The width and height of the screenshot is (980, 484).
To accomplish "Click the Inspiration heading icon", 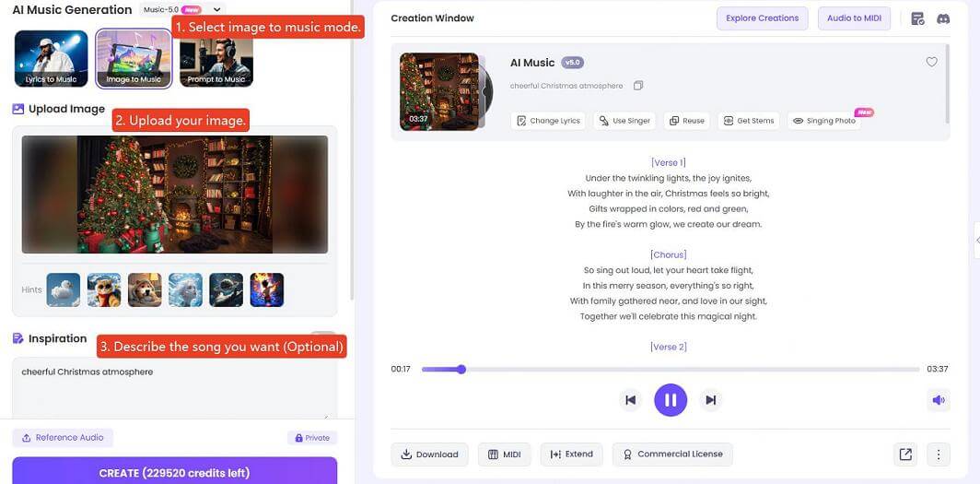I will coord(18,338).
